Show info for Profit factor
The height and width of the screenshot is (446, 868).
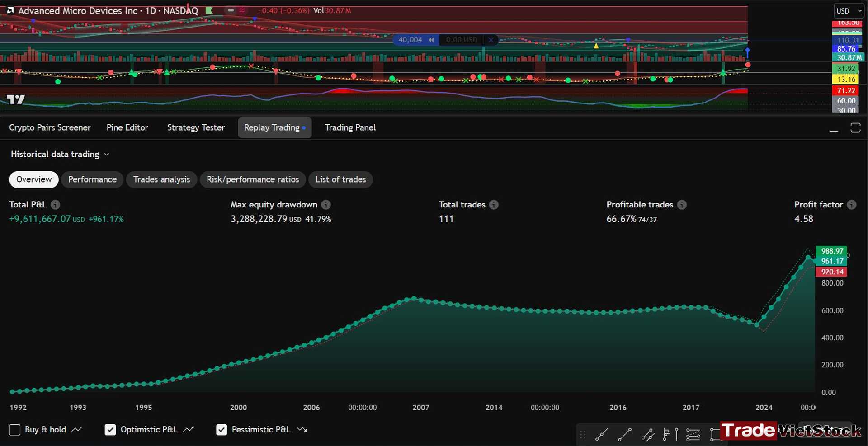click(852, 205)
